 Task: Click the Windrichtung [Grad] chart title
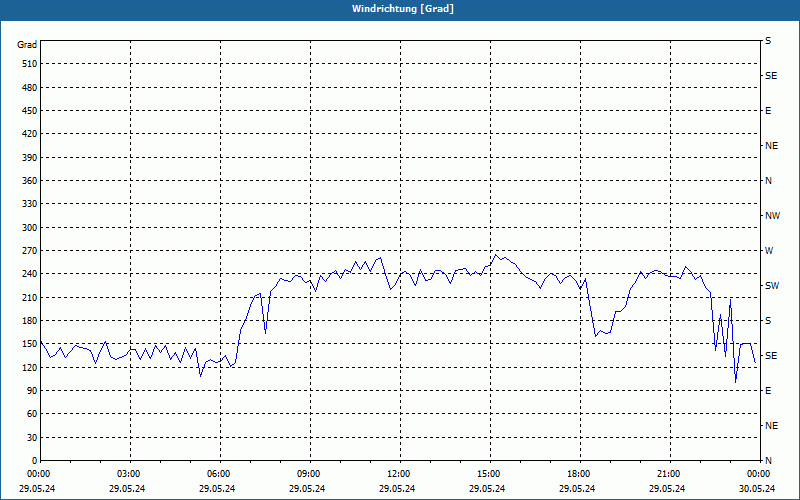(403, 9)
